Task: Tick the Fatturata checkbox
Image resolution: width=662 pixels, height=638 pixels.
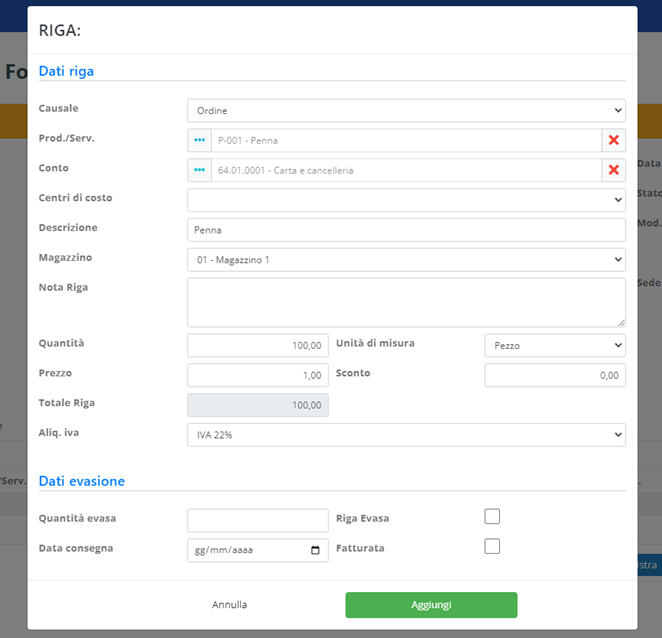Action: coord(492,547)
